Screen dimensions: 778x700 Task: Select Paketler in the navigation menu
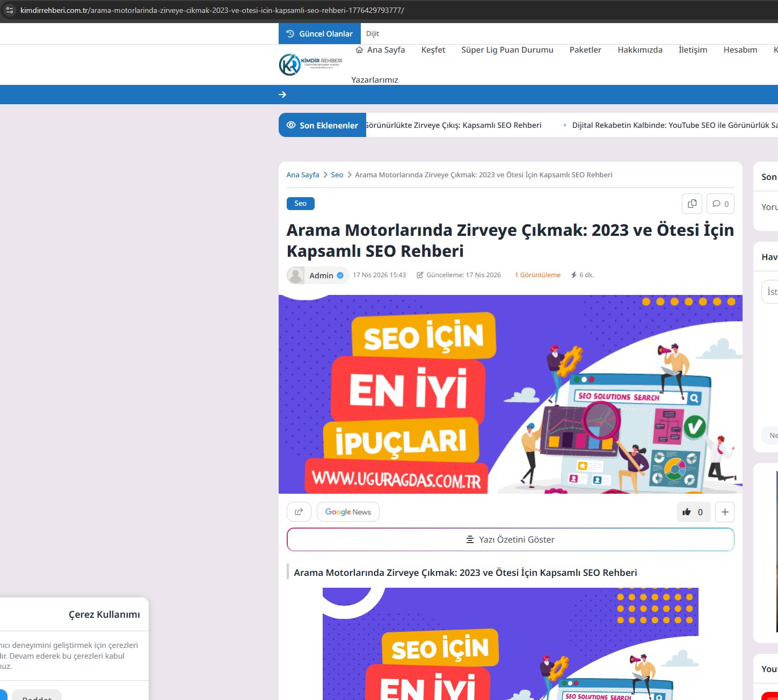[x=585, y=50]
